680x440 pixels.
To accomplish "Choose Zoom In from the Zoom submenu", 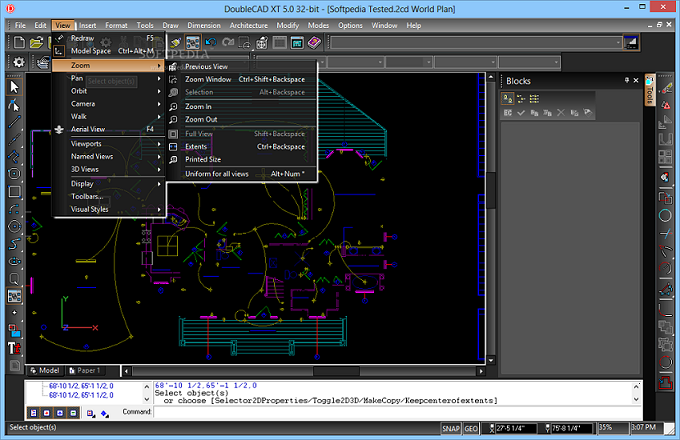I will [x=198, y=106].
